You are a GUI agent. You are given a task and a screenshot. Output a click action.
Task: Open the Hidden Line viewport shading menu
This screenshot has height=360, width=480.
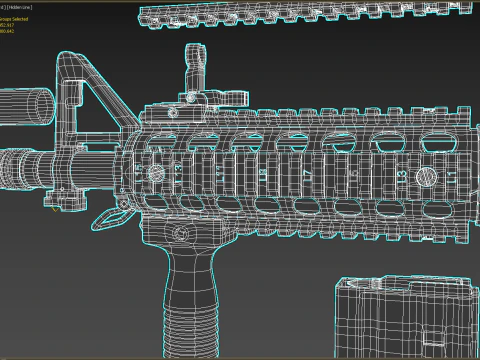20,7
